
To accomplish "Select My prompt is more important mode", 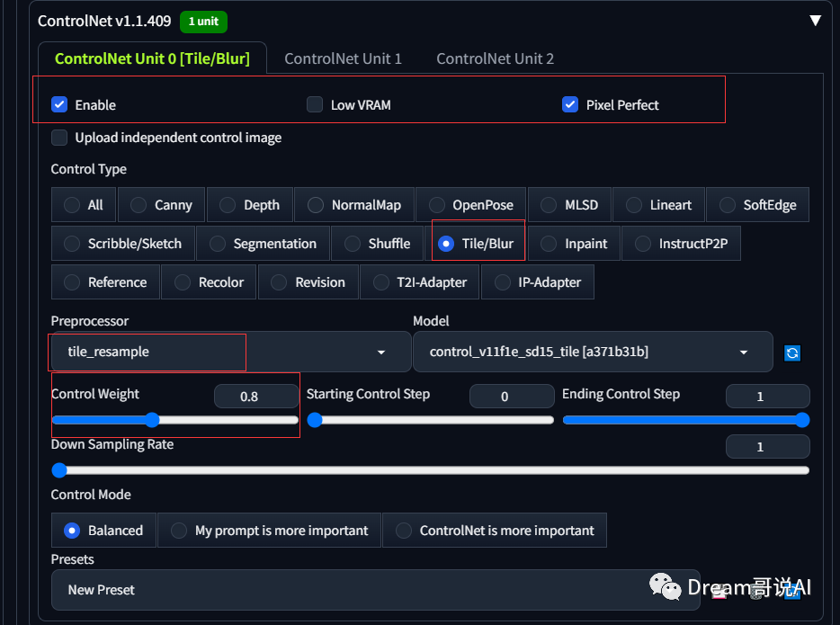I will [270, 531].
